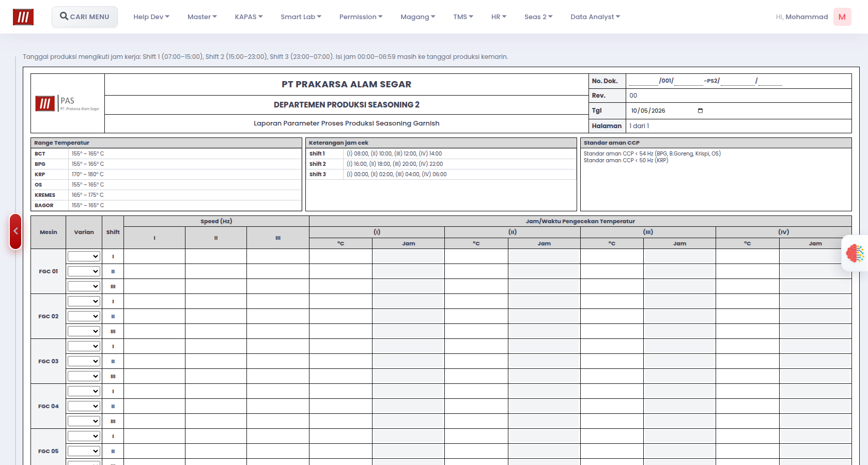The image size is (868, 465).
Task: Open Varian dropdown for FGC 03 shift I
Action: (x=84, y=346)
